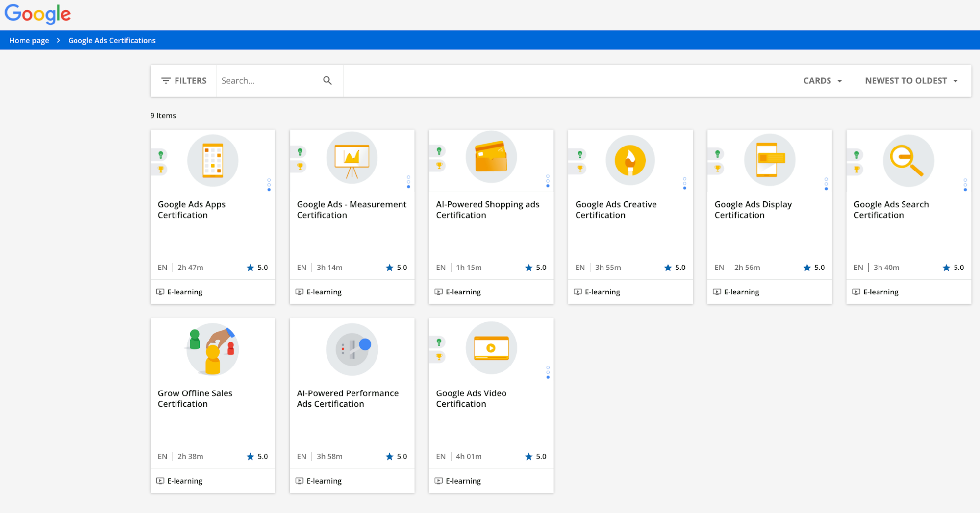This screenshot has width=980, height=513.
Task: Open the FILTERS panel
Action: 184,81
